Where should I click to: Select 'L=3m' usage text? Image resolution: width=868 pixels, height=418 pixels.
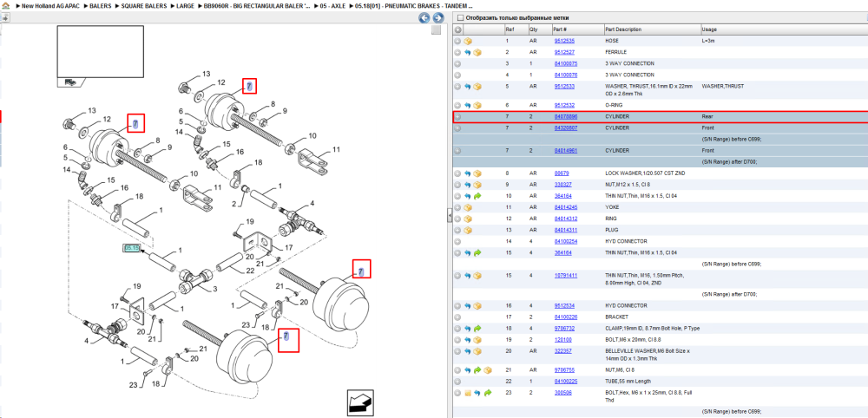tap(708, 41)
